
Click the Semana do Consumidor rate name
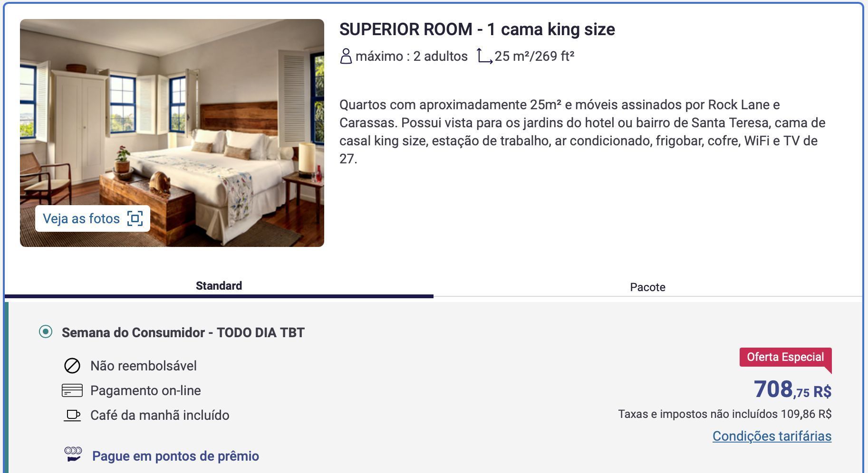coord(183,332)
